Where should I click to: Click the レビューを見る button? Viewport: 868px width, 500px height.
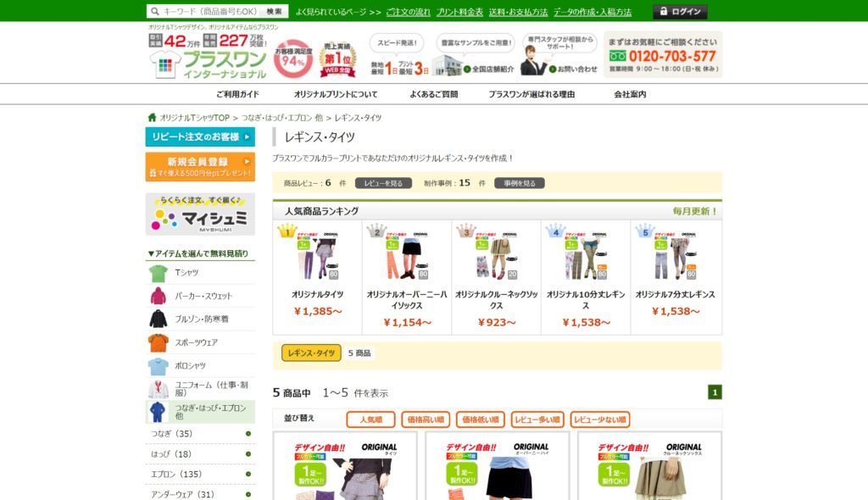pos(383,183)
